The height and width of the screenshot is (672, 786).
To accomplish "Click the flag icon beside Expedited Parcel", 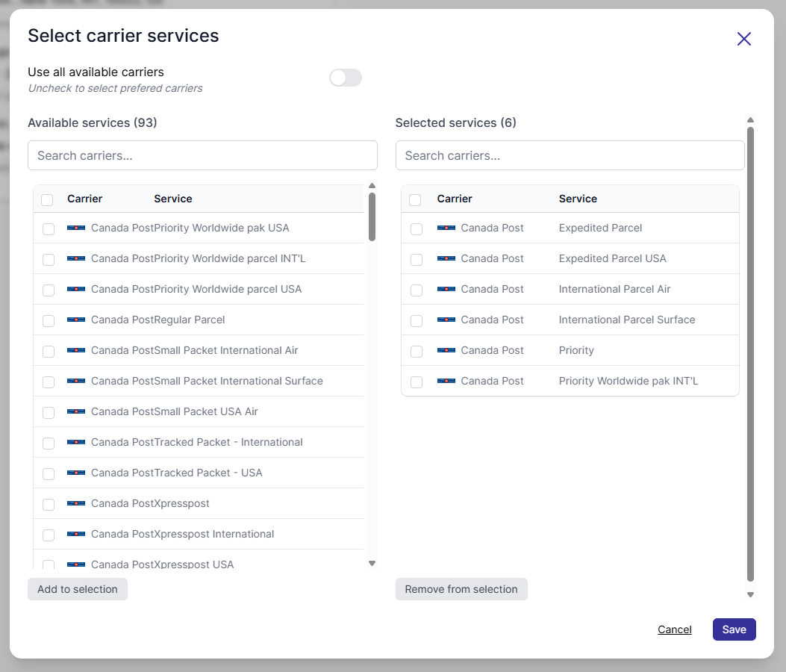I will (x=446, y=228).
